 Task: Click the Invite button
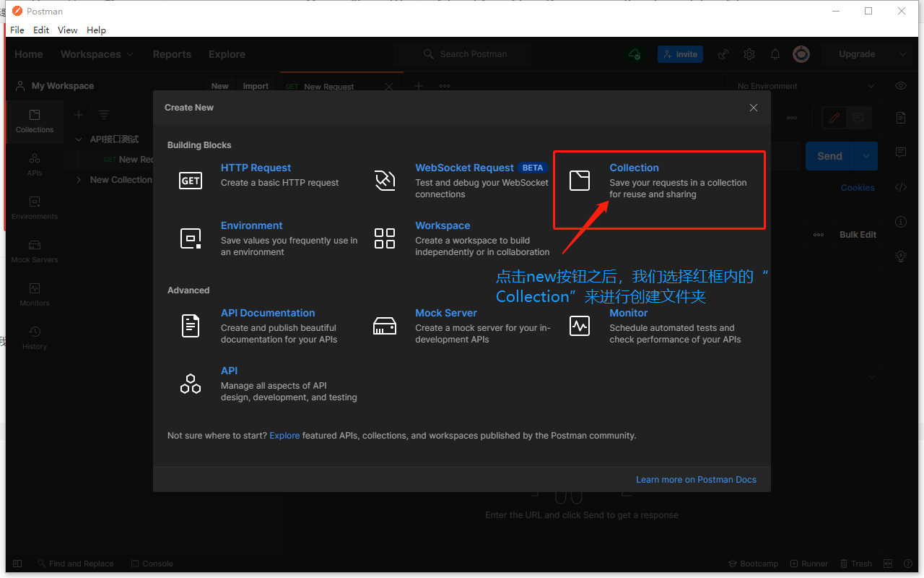[680, 54]
